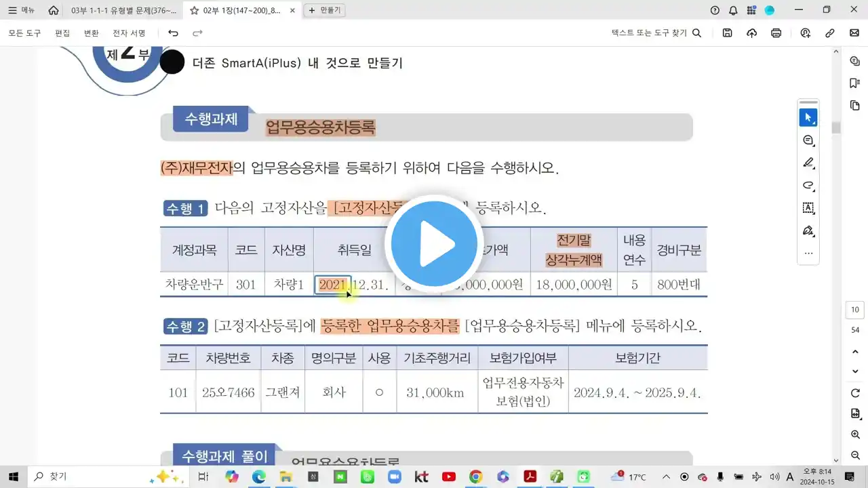The width and height of the screenshot is (868, 488).
Task: Select the 02부 1장(147~200) tab
Action: click(241, 10)
